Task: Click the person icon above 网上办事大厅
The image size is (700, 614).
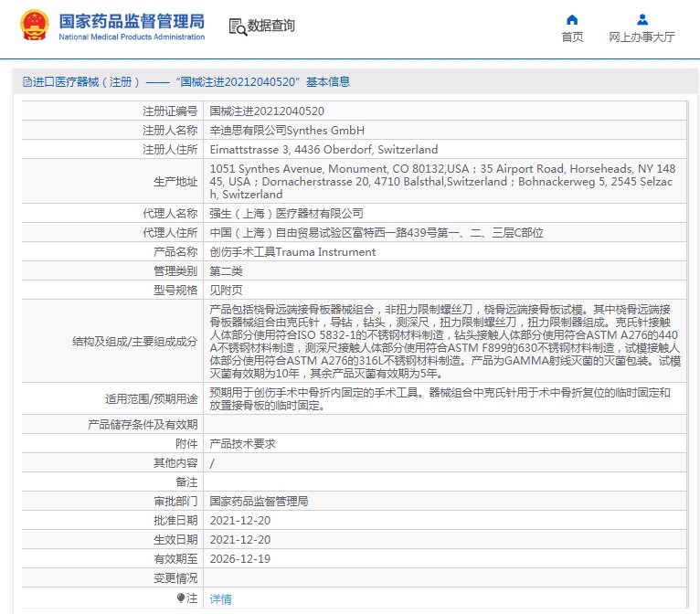Action: click(x=642, y=20)
